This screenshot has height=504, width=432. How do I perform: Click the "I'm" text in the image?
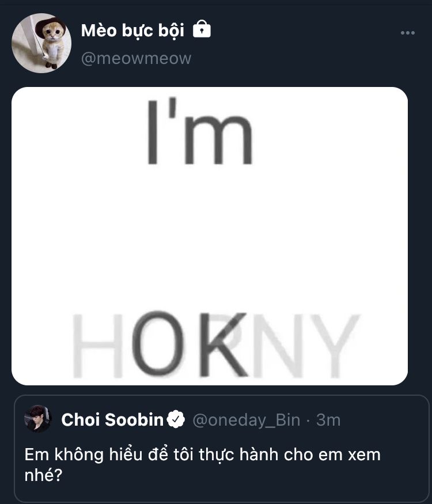coord(199,131)
